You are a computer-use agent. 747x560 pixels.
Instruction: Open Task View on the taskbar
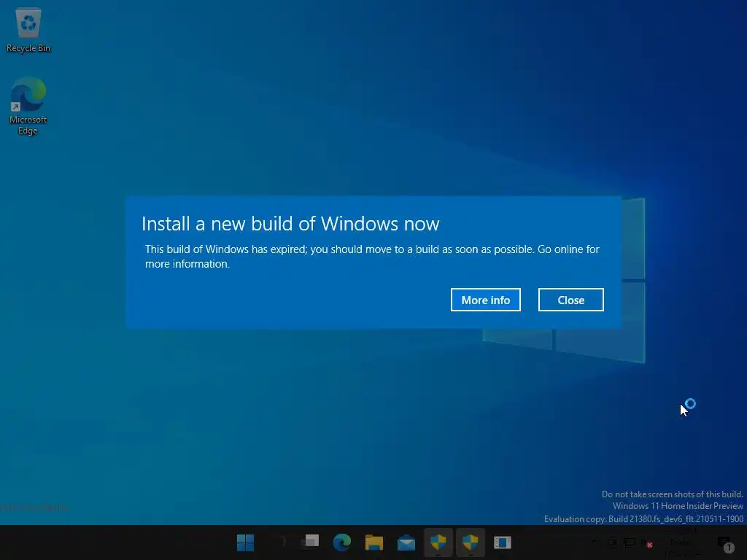pos(310,542)
